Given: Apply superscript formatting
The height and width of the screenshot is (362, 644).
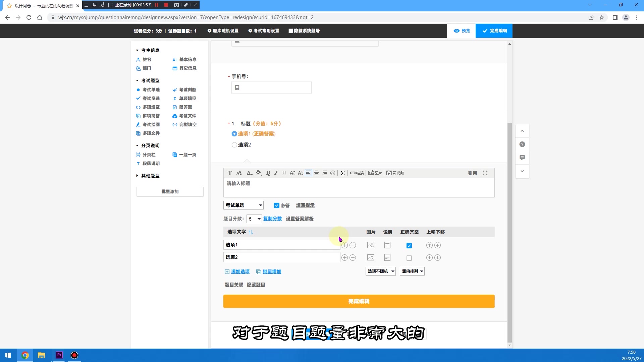Looking at the screenshot, I should [x=301, y=173].
